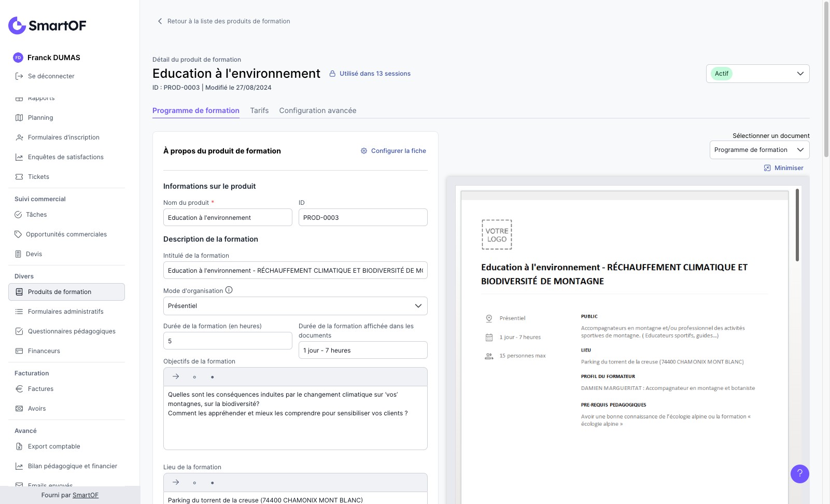Open Planning via its map icon

(19, 118)
